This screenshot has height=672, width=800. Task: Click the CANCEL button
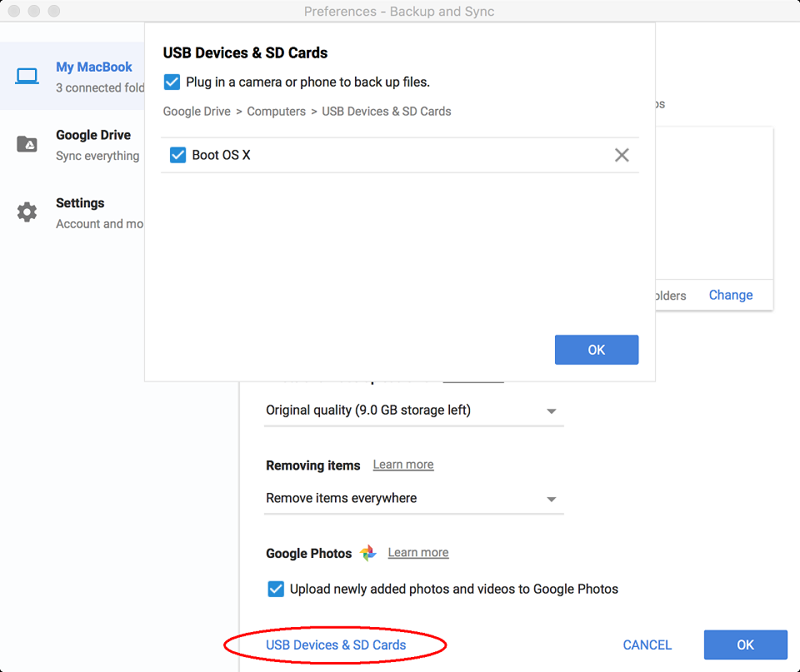(647, 645)
